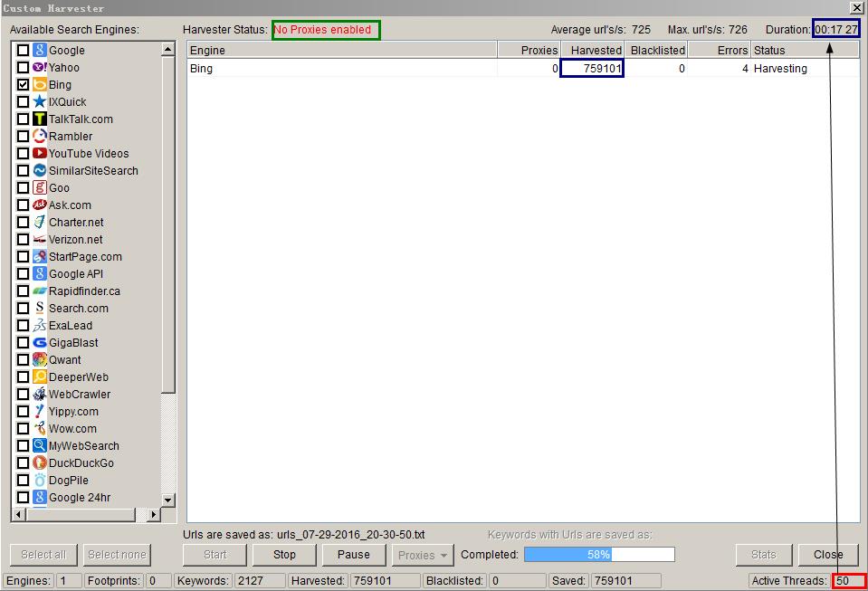Click the IXQuick star icon
This screenshot has height=591, width=868.
click(x=39, y=101)
